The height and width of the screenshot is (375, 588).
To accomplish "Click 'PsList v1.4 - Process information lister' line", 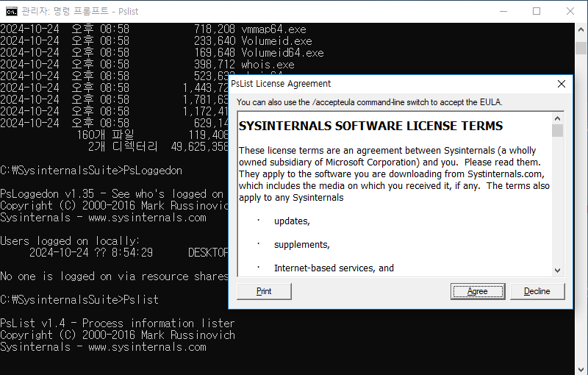I will tap(118, 324).
